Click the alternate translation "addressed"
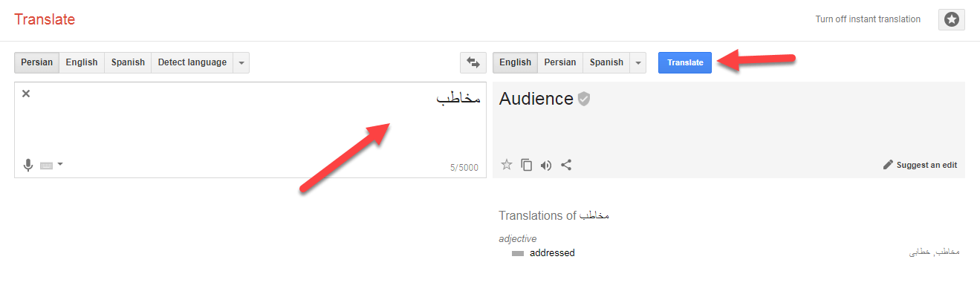 552,253
